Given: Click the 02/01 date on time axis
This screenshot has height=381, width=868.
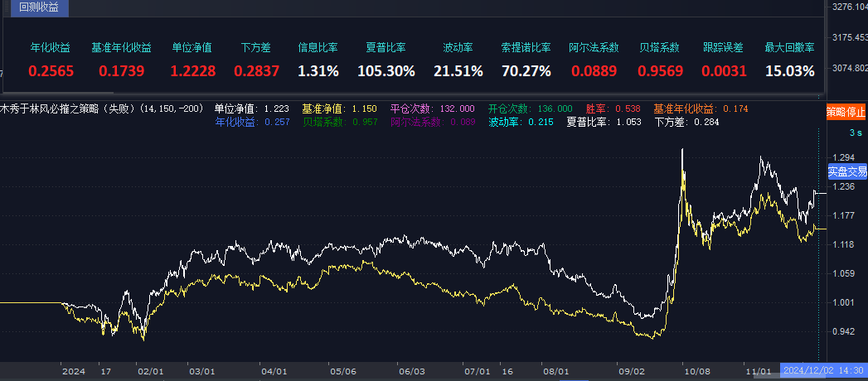Looking at the screenshot, I should point(149,371).
